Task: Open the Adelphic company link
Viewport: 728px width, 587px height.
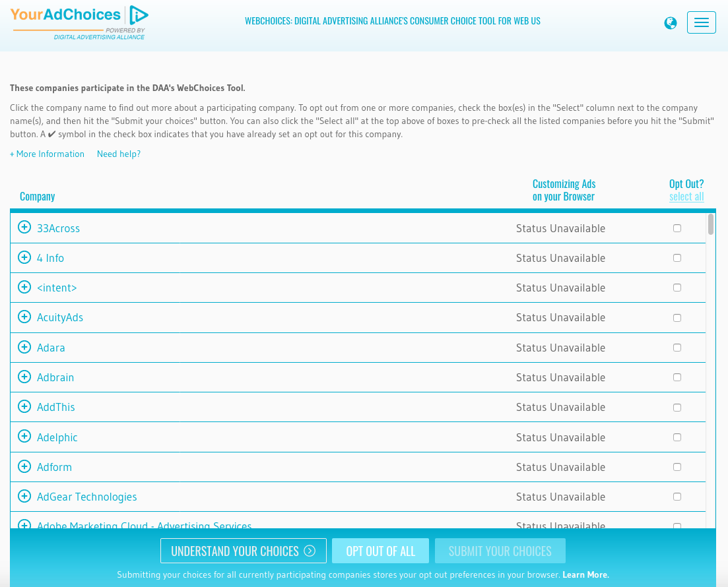Action: point(57,437)
